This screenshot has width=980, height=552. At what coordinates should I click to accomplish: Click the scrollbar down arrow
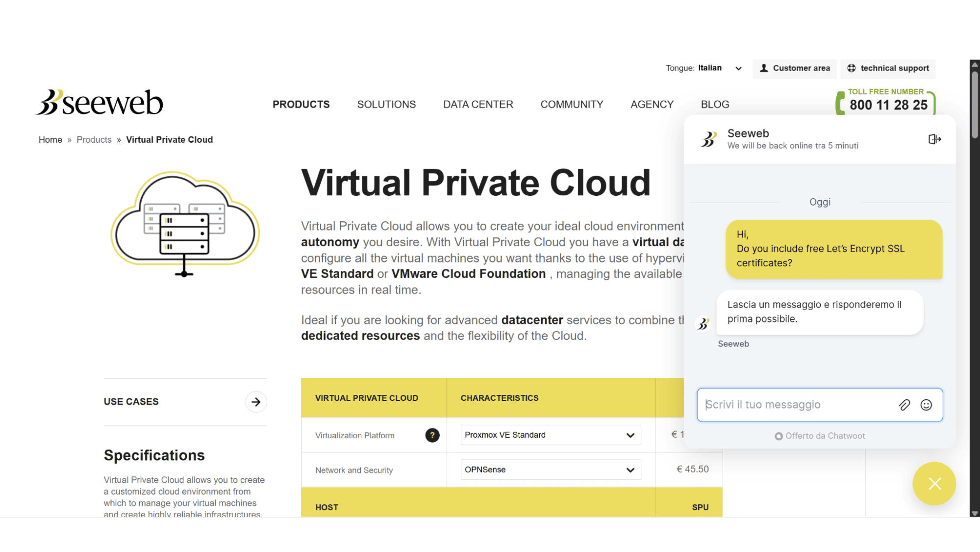[975, 513]
